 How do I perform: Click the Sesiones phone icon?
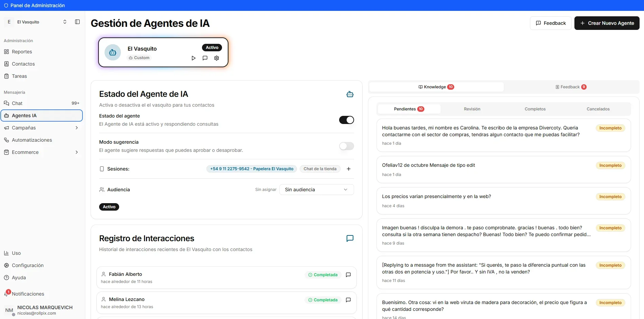click(102, 169)
